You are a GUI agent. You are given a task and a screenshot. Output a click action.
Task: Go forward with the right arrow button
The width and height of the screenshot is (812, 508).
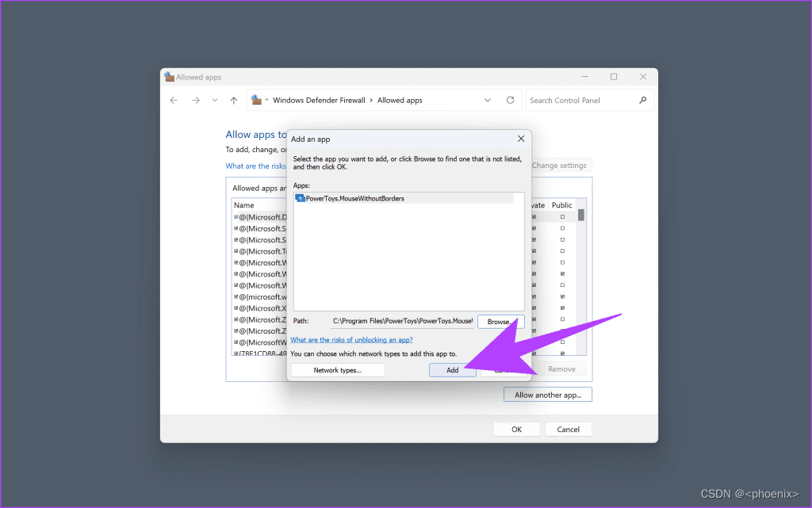click(x=195, y=101)
